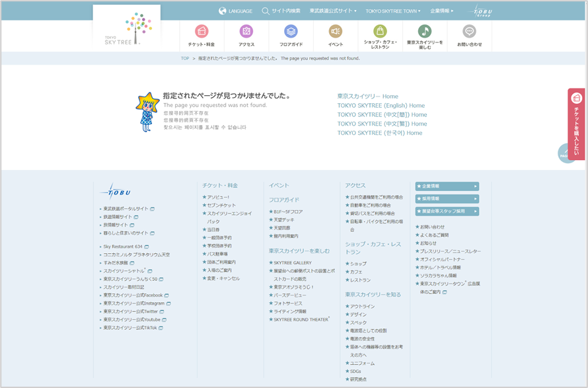The image size is (588, 388).
Task: Click footer イベント heading
Action: [279, 185]
